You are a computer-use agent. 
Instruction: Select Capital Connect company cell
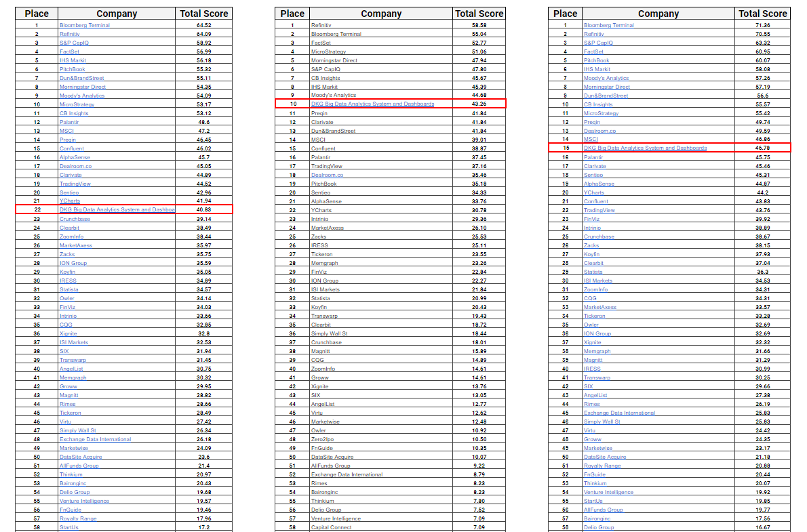coord(331,527)
